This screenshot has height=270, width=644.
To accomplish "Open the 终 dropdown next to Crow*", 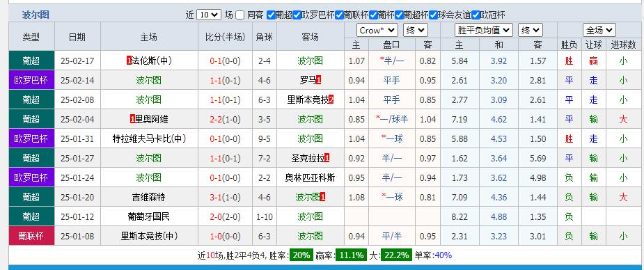I will [x=416, y=31].
